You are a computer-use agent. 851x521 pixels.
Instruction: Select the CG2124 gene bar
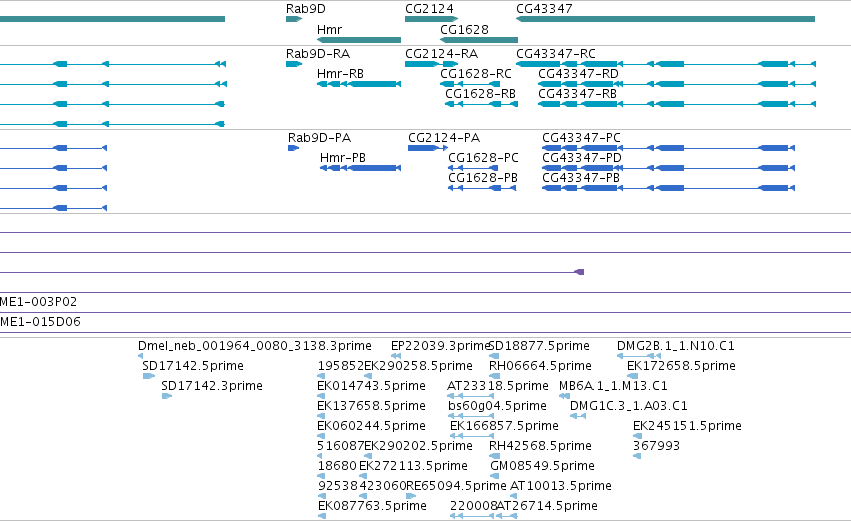431,19
